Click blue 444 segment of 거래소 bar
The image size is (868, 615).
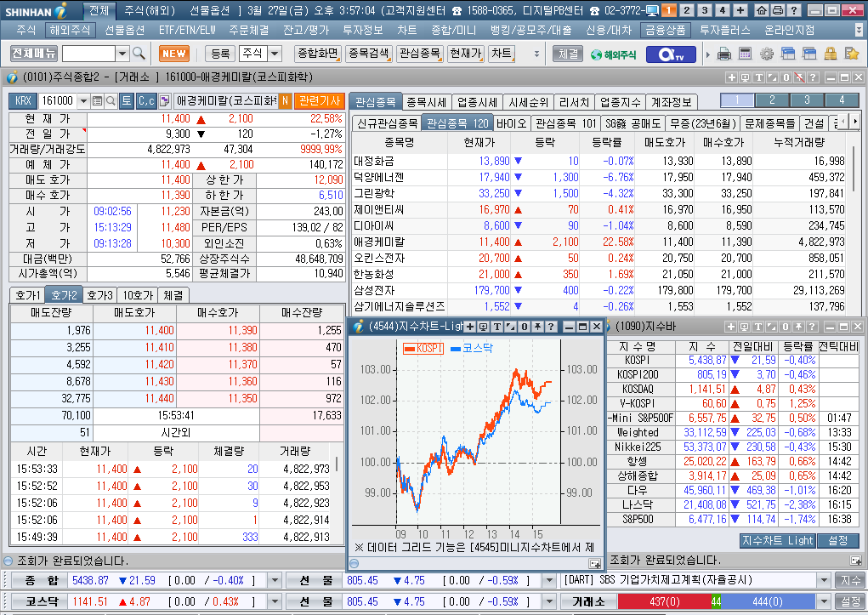coord(768,601)
